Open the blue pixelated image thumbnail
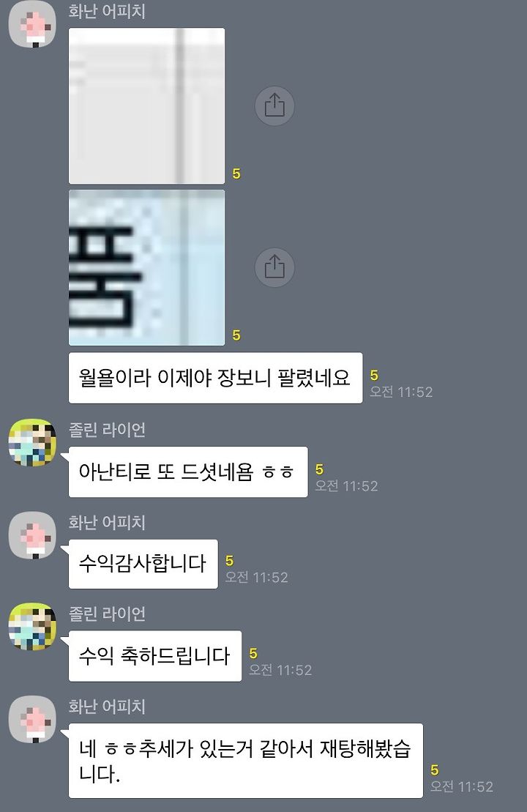This screenshot has height=812, width=527. tap(147, 267)
